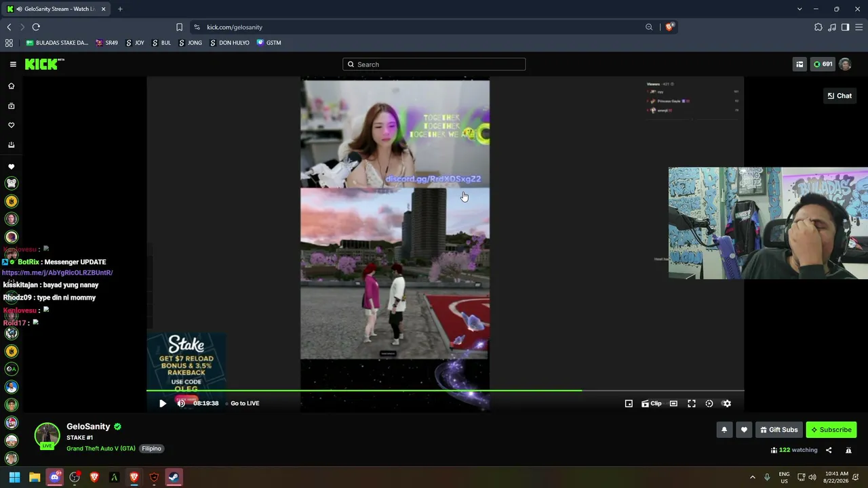The image size is (868, 488).
Task: Share the stream
Action: 829,450
